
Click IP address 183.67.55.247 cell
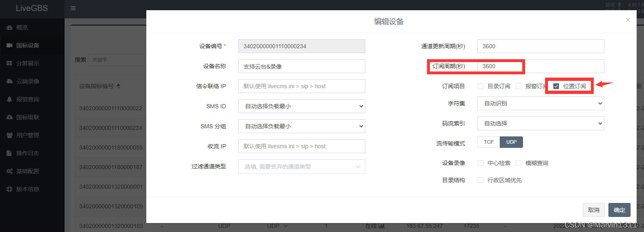point(424,226)
